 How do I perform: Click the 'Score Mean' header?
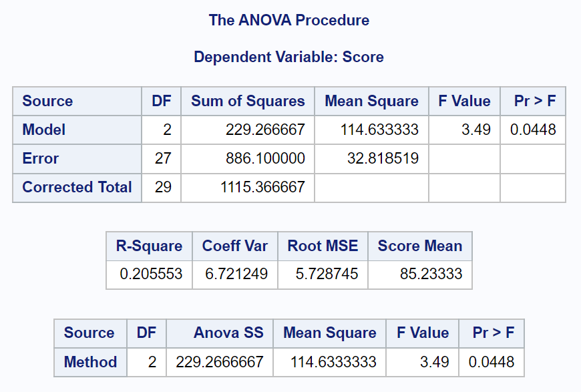click(x=420, y=246)
